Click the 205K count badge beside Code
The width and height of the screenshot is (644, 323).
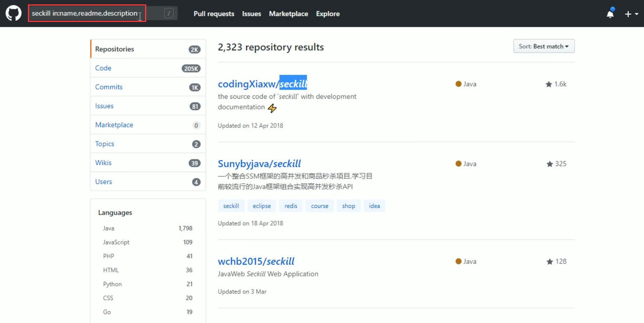191,69
